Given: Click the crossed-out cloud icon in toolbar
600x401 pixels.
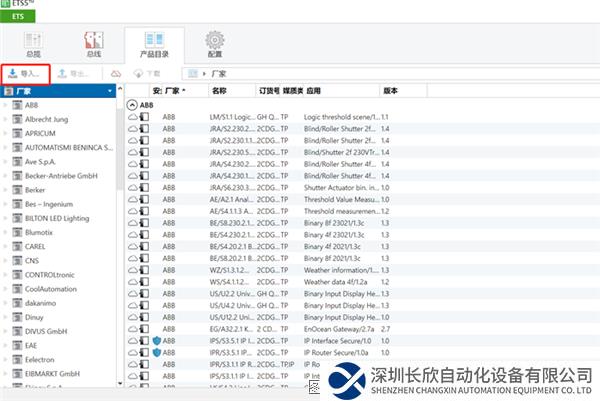Looking at the screenshot, I should (115, 74).
